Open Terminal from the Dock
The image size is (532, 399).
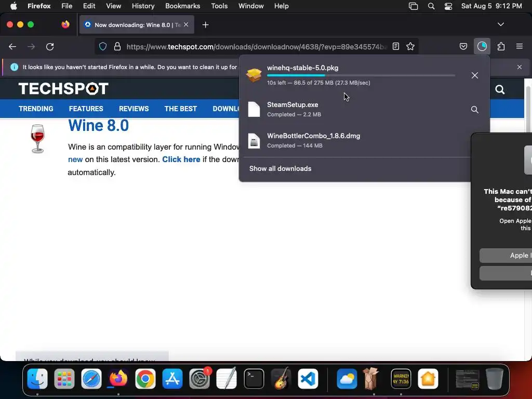(254, 378)
